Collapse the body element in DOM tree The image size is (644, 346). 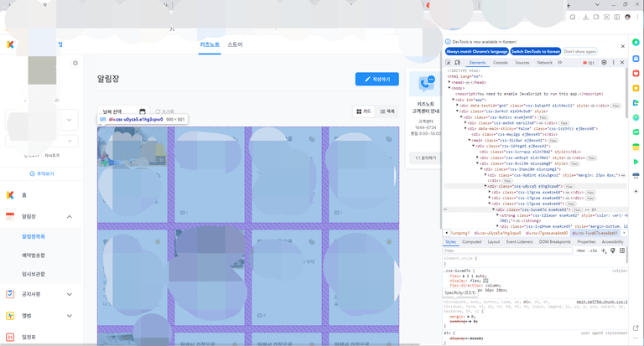tap(449, 88)
